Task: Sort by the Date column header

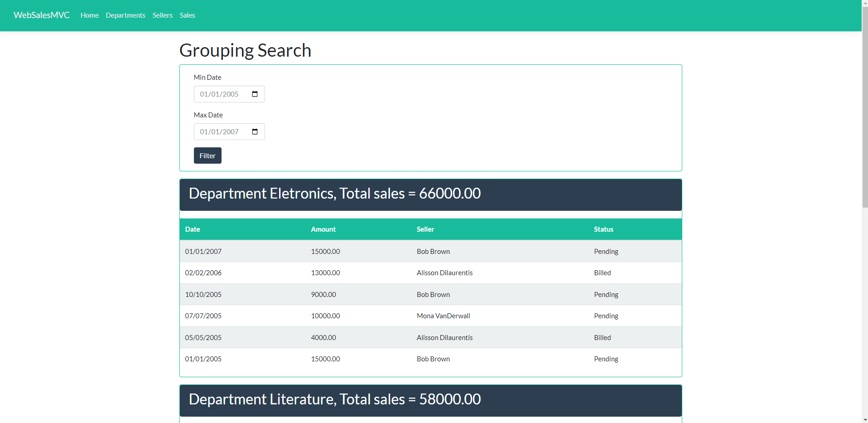Action: (192, 229)
